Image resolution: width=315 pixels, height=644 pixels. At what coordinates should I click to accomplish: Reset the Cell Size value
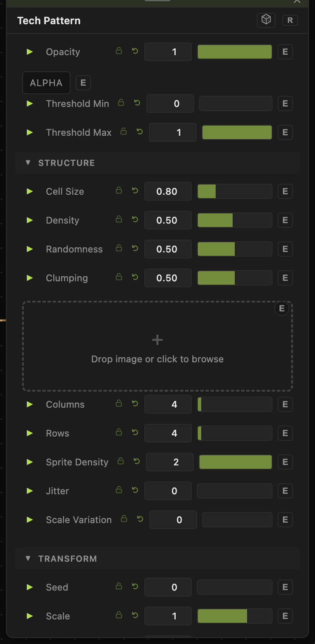[135, 191]
